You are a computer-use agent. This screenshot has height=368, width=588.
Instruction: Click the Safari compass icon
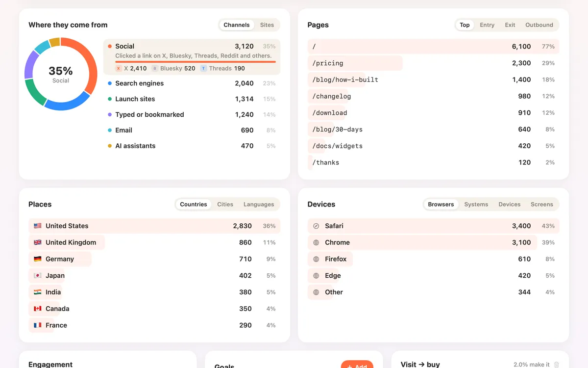point(316,226)
